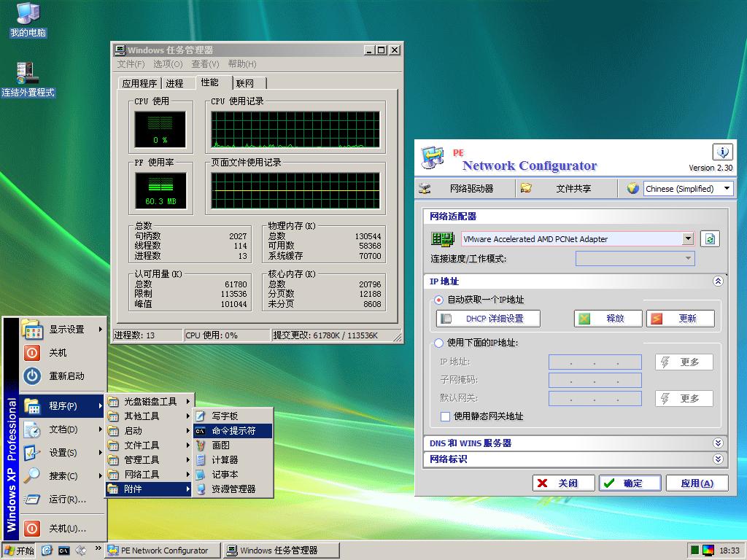Open 记事本 from the accessories submenu

tap(233, 475)
